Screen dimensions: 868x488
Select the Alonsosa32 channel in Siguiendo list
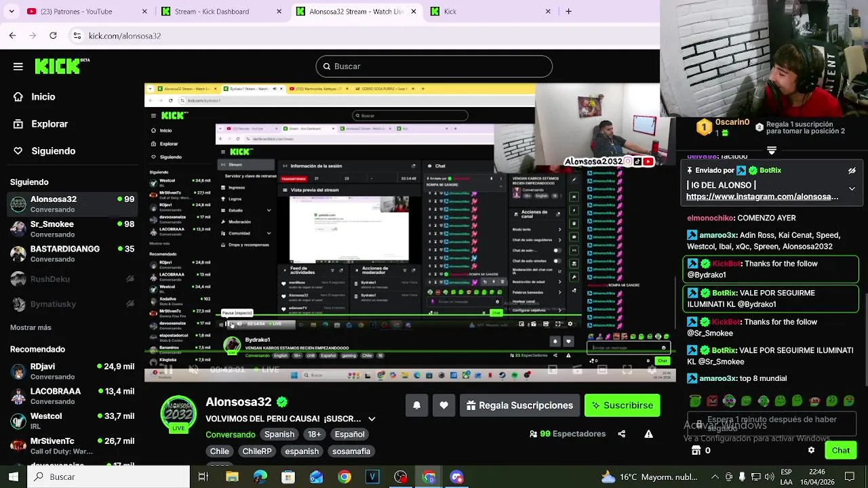[x=72, y=204]
